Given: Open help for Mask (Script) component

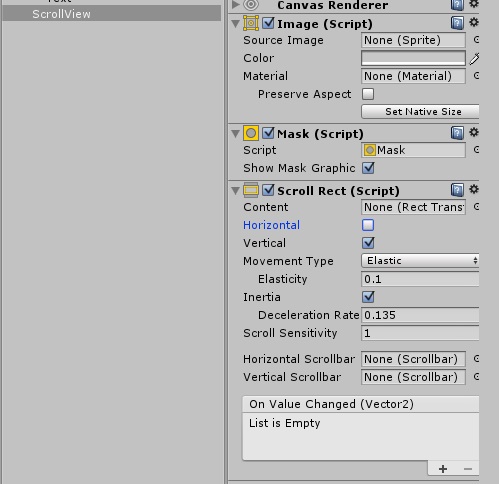Looking at the screenshot, I should click(x=457, y=133).
